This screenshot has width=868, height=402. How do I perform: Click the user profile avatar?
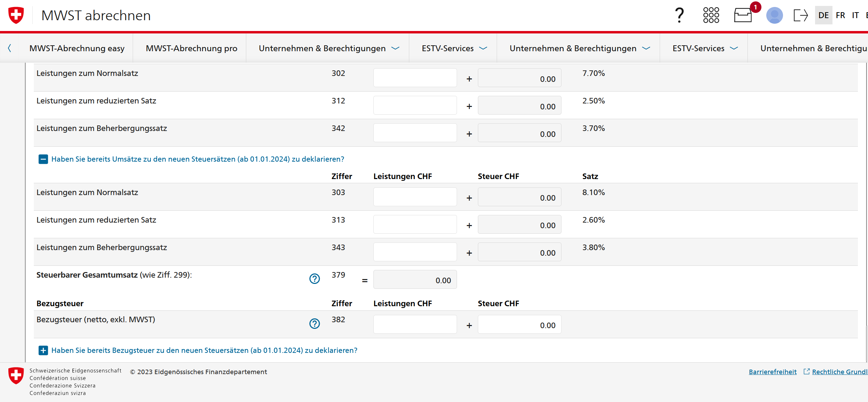774,15
